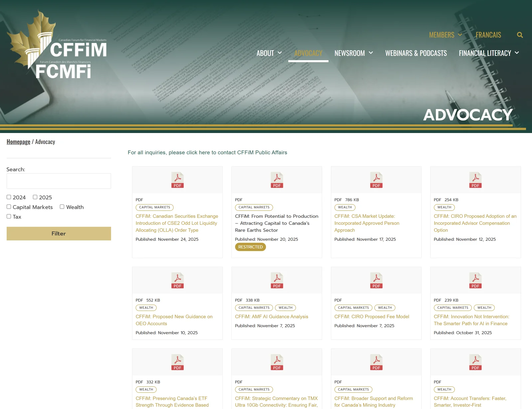Open PDF icon for Canada's Mining Industry document
This screenshot has width=532, height=409.
coord(376,362)
